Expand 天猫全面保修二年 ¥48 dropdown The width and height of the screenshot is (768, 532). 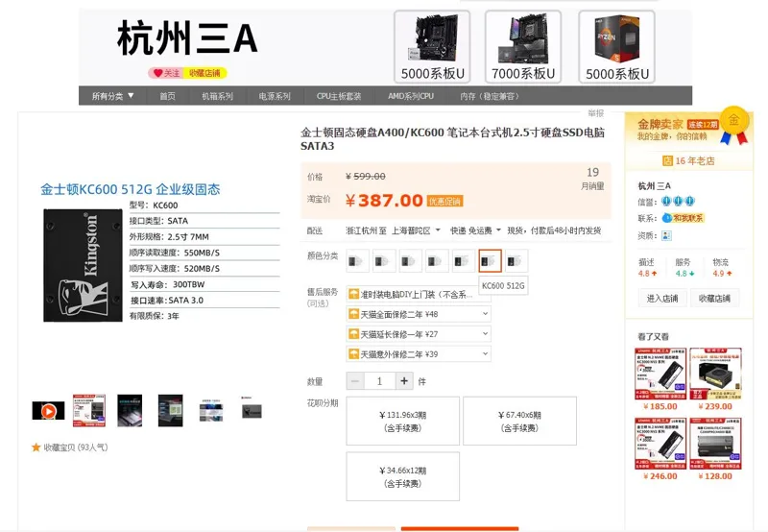pos(419,315)
